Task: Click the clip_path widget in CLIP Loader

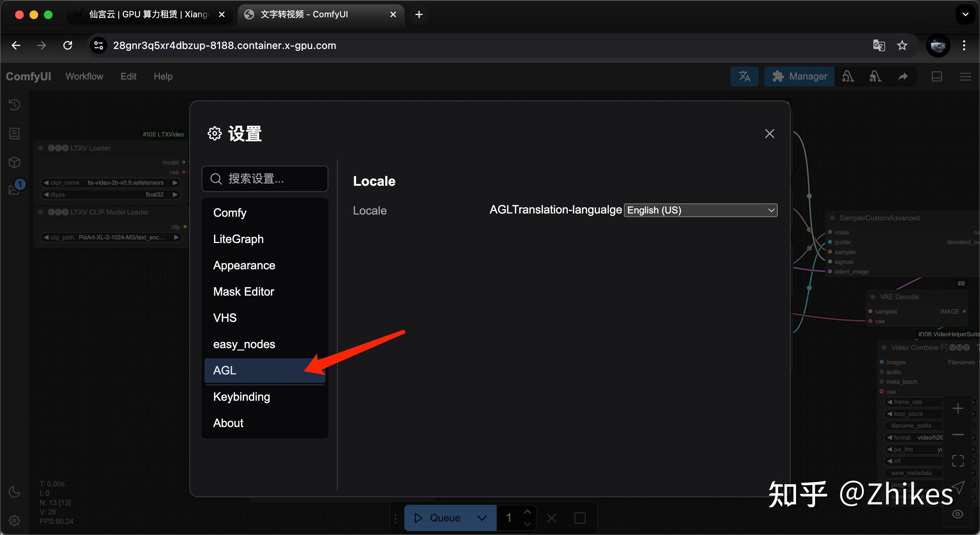Action: (x=111, y=238)
